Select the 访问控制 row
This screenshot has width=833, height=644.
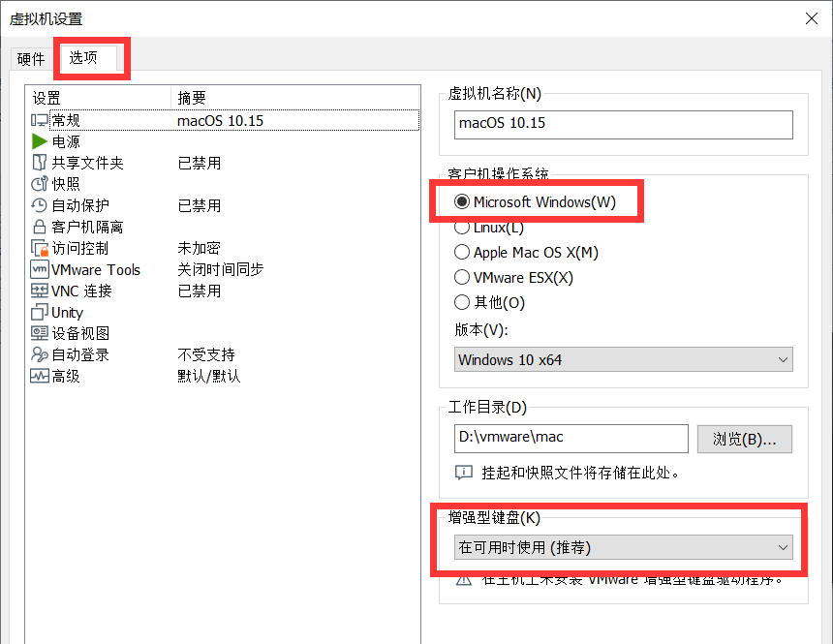tap(224, 248)
